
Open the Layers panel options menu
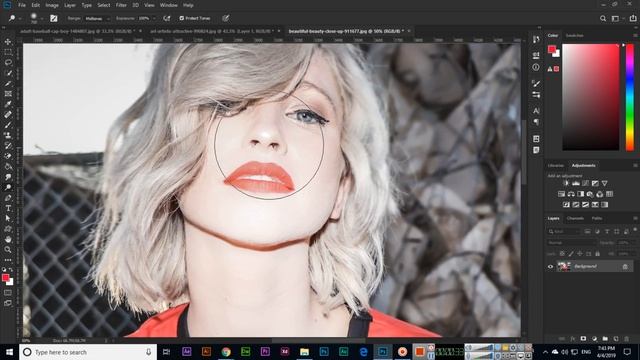[x=635, y=218]
